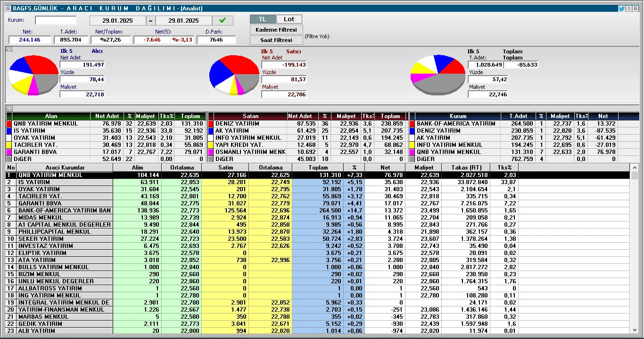Image resolution: width=644 pixels, height=339 pixels.
Task: Select ALB YATIRIM row
Action: coord(318,331)
